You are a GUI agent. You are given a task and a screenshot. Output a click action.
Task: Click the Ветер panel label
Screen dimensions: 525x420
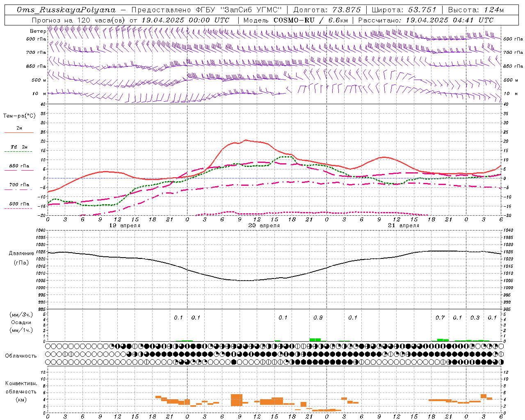38,31
